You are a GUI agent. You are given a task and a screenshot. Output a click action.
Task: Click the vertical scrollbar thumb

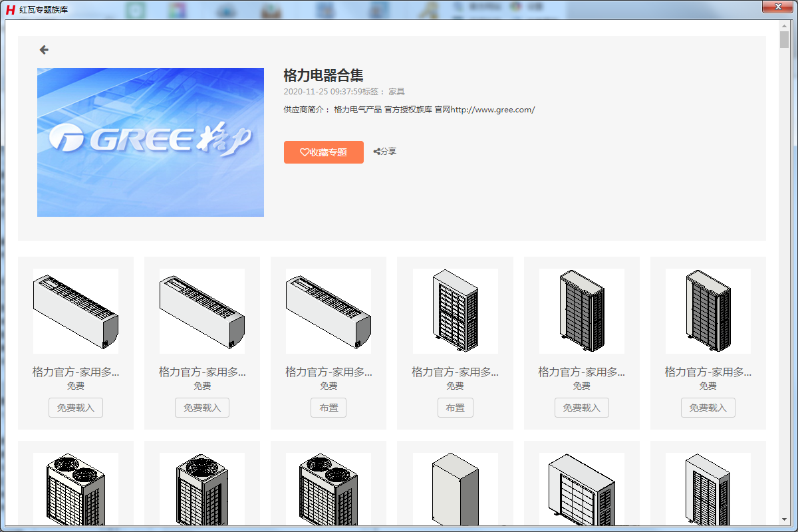click(784, 40)
